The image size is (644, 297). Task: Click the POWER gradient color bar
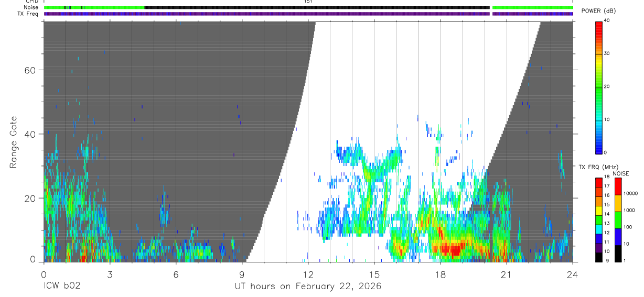coord(599,87)
